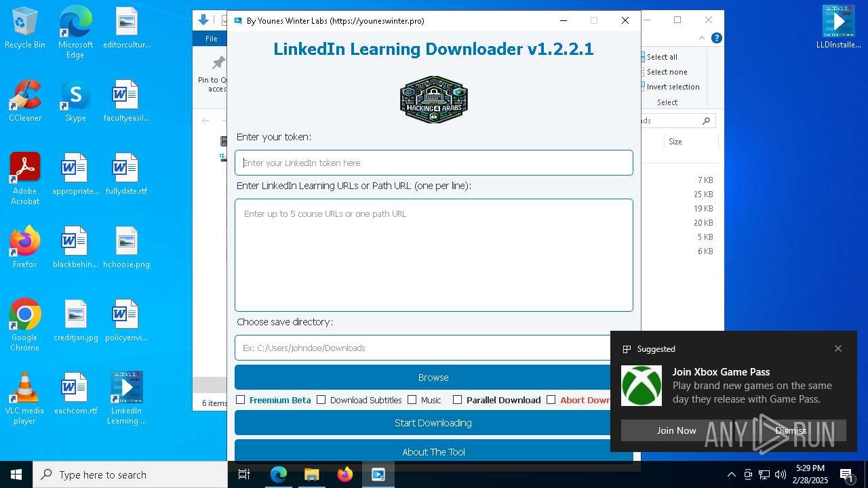
Task: Select fullydate.rtf file icon
Action: pyautogui.click(x=127, y=175)
